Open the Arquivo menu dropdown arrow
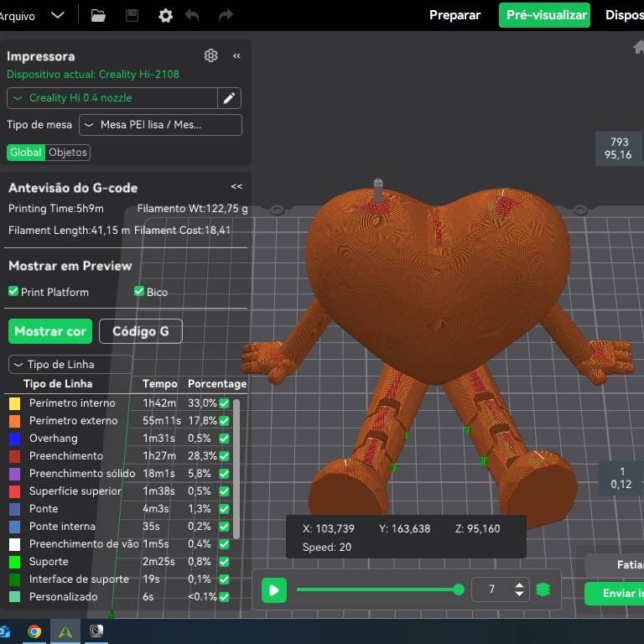Image resolution: width=644 pixels, height=644 pixels. [57, 15]
